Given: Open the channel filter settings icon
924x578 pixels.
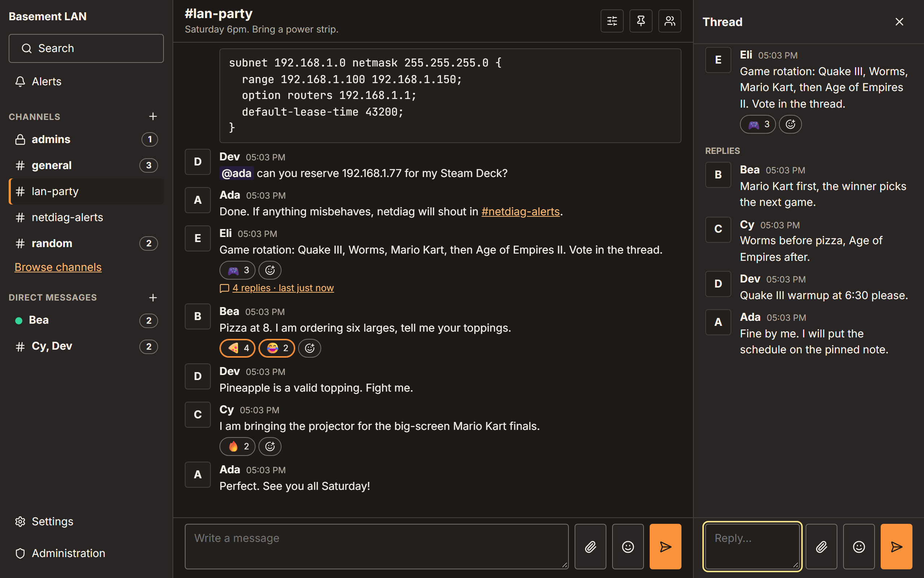Looking at the screenshot, I should point(612,21).
